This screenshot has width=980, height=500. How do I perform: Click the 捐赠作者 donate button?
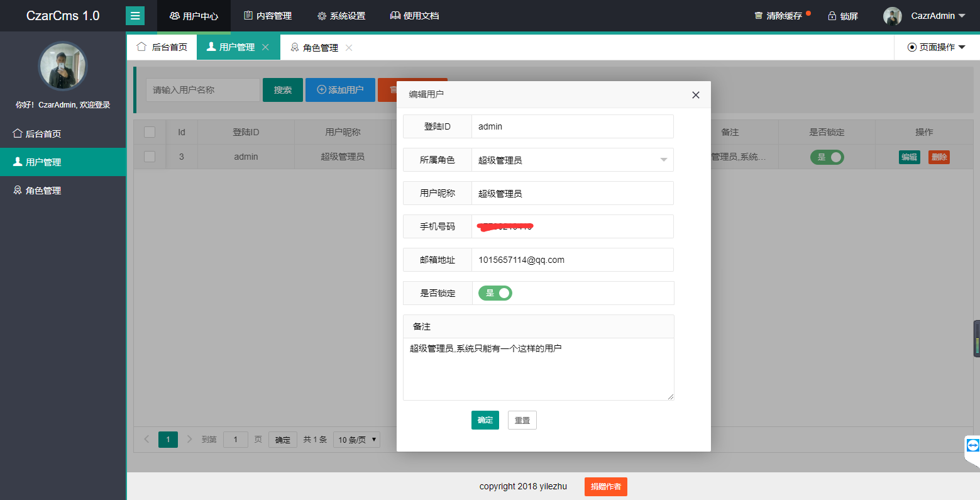(606, 487)
